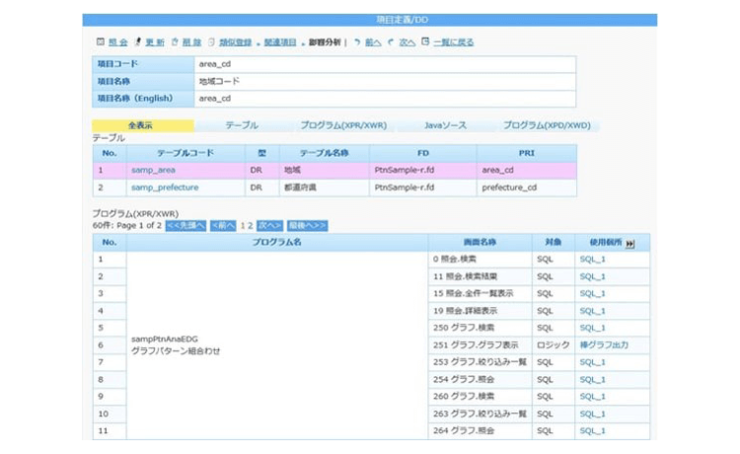Click the PRI column header
The height and width of the screenshot is (454, 740).
point(527,153)
